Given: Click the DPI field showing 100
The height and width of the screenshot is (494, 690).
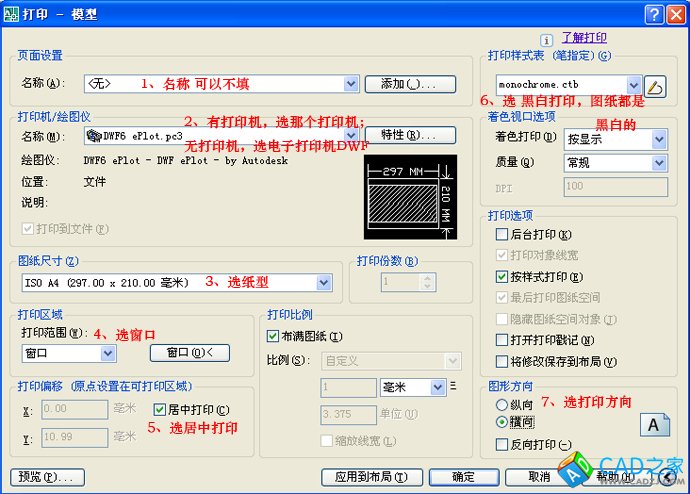Looking at the screenshot, I should point(616,187).
